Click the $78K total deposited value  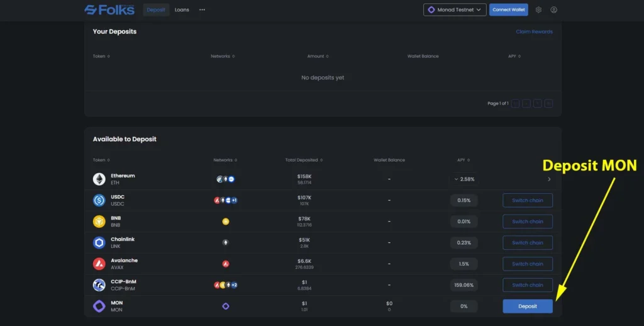pos(304,219)
